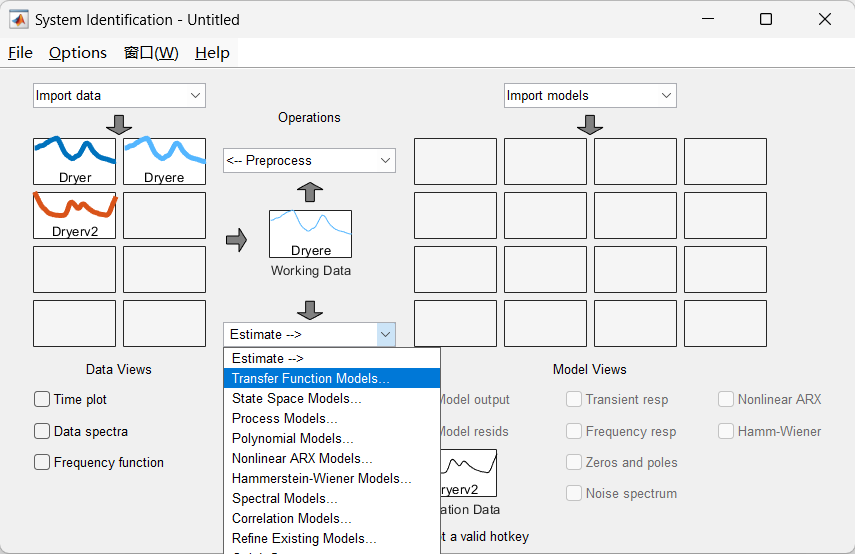Click the Dryere Working Data icon
This screenshot has width=855, height=554.
[310, 234]
